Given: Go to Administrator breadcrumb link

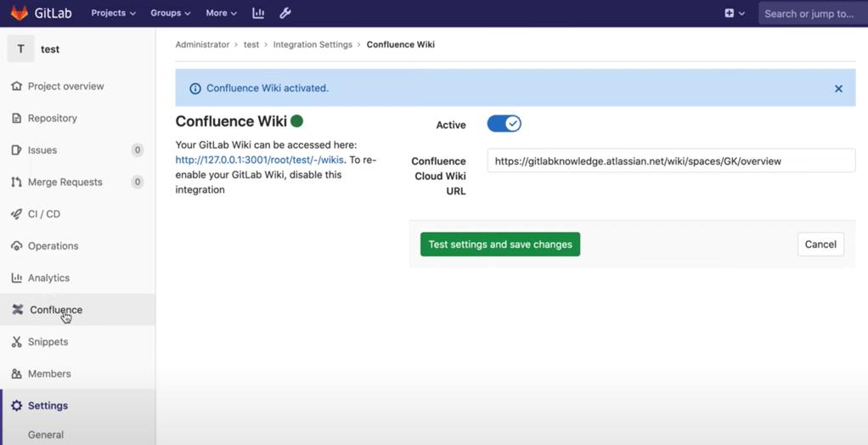Looking at the screenshot, I should point(202,44).
